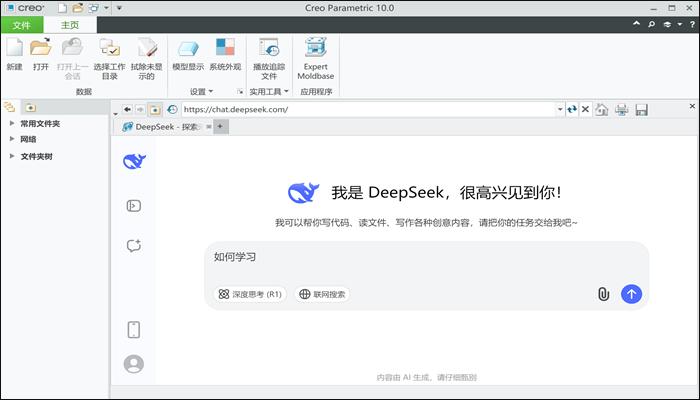The image size is (700, 400).
Task: Collapse the ribbon with the up chevron
Action: pyautogui.click(x=637, y=24)
